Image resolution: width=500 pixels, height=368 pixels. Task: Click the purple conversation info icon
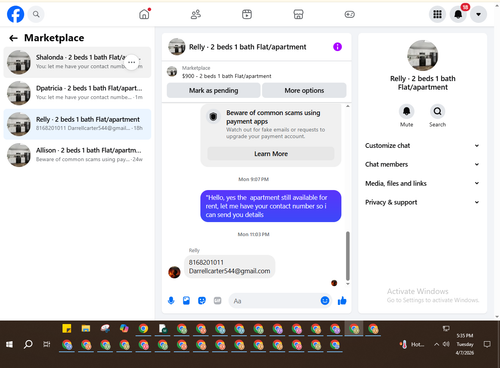337,47
